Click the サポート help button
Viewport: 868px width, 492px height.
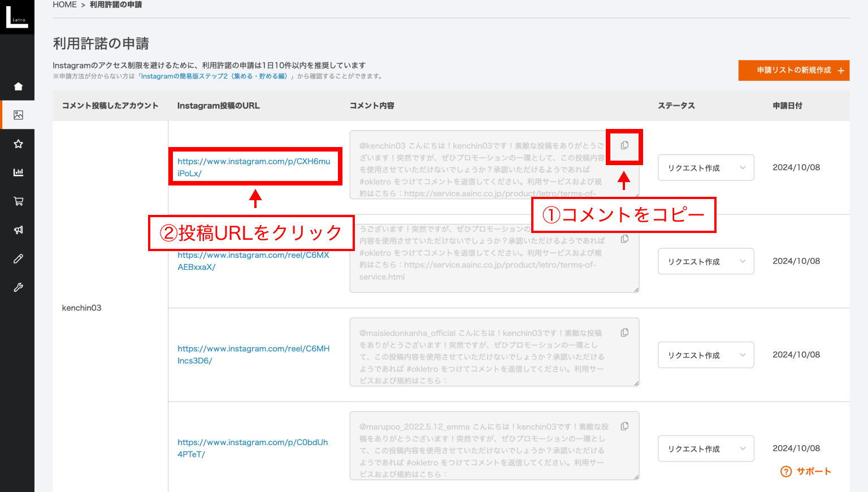coord(806,472)
